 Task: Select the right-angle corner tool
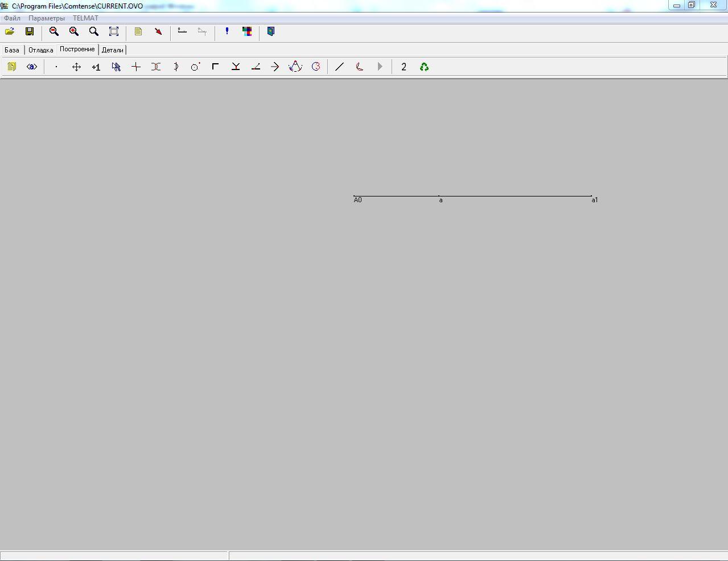click(x=215, y=67)
